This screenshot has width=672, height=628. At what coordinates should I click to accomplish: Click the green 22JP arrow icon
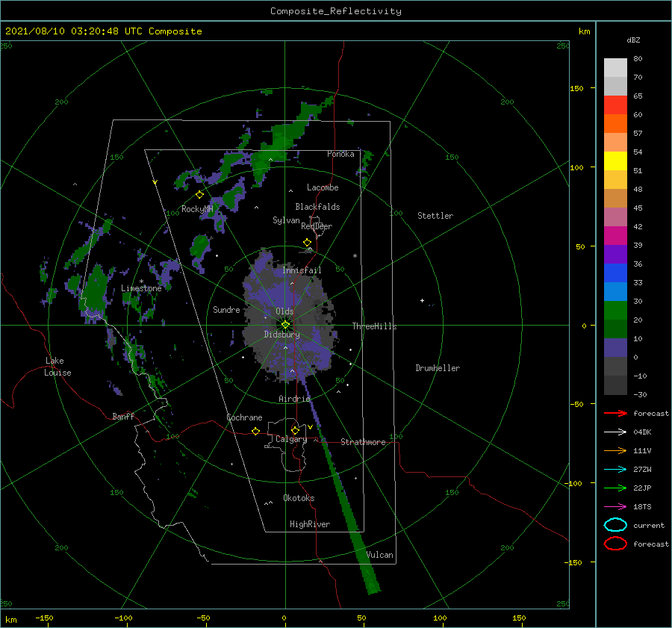[x=615, y=488]
